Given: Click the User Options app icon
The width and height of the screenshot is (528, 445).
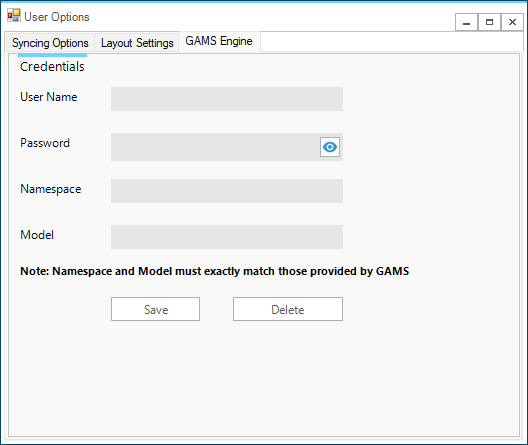Looking at the screenshot, I should (14, 15).
